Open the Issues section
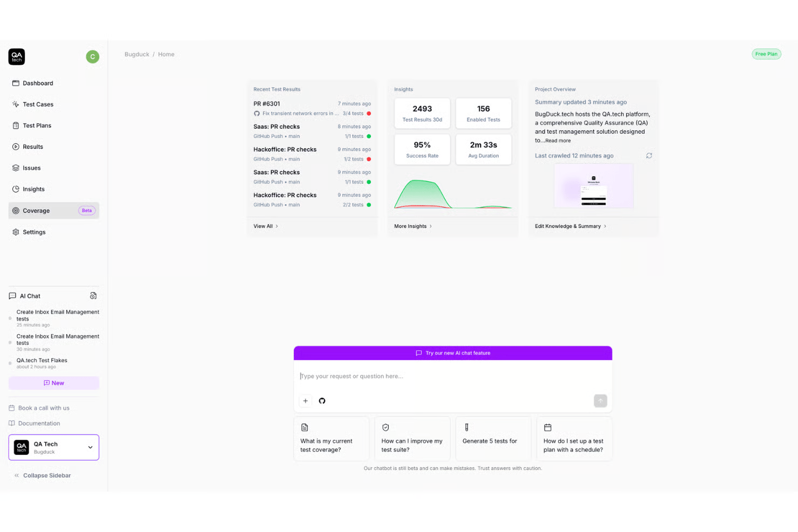 (x=54, y=168)
